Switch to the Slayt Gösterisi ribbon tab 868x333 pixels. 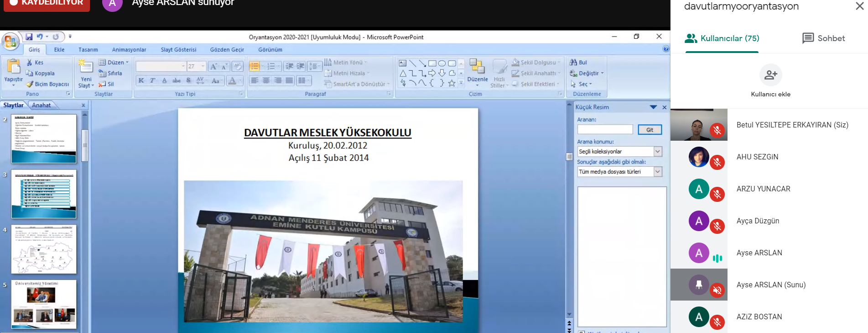coord(178,50)
